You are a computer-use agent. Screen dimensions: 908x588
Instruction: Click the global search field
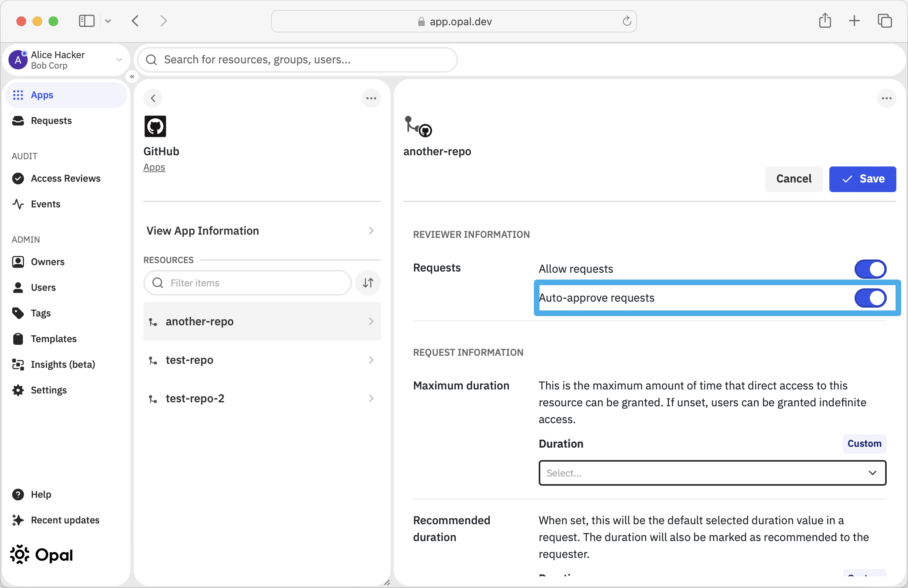coord(297,60)
